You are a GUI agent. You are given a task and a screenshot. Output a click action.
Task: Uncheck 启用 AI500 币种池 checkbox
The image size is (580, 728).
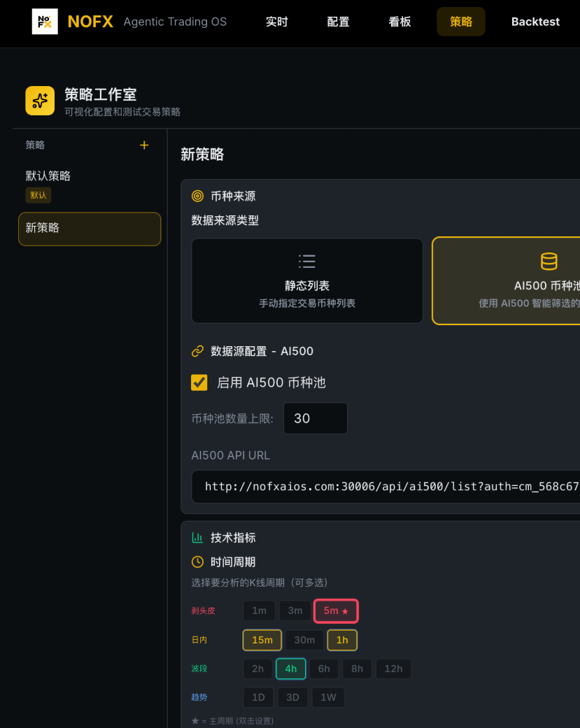point(199,383)
